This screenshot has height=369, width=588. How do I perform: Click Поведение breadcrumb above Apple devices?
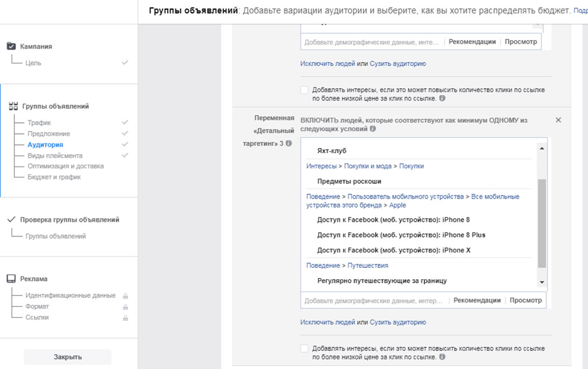[x=323, y=196]
